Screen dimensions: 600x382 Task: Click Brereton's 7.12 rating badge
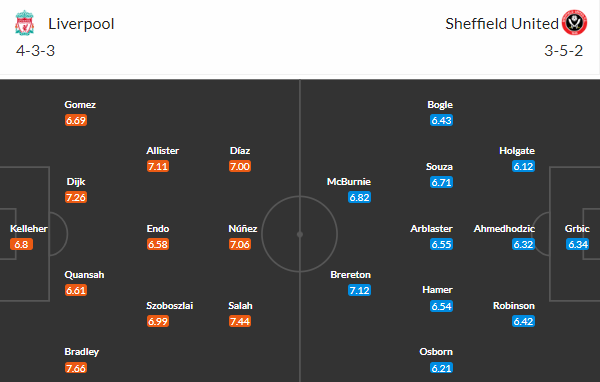pyautogui.click(x=360, y=290)
